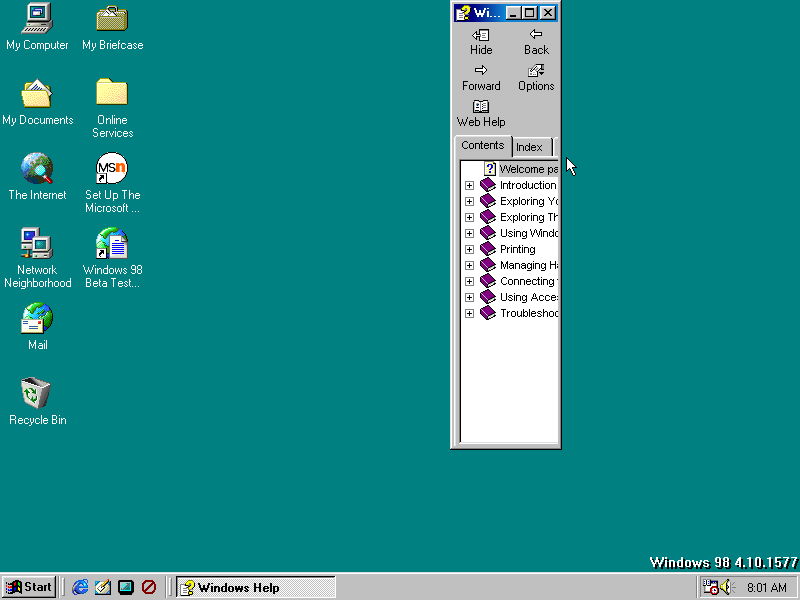Click the monitor-shaped quick launch icon
Screen dimensions: 800x600
(126, 587)
